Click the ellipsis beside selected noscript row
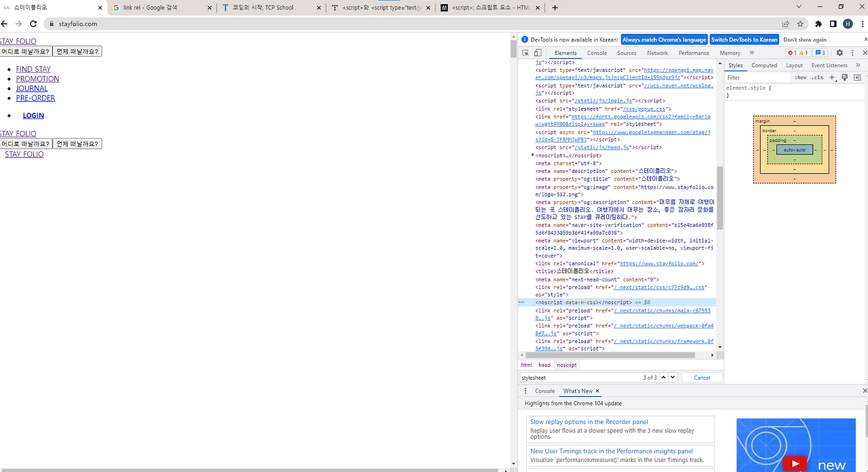The height and width of the screenshot is (472, 868). point(521,302)
